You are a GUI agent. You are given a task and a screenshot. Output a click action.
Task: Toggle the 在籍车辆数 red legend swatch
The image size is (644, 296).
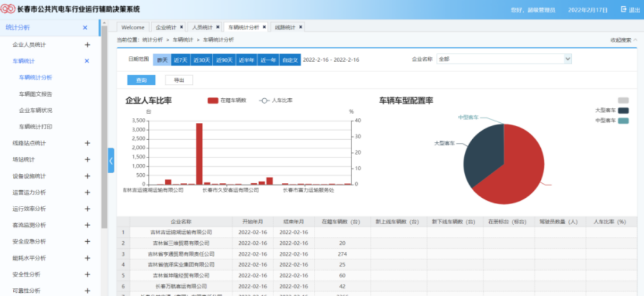click(213, 100)
